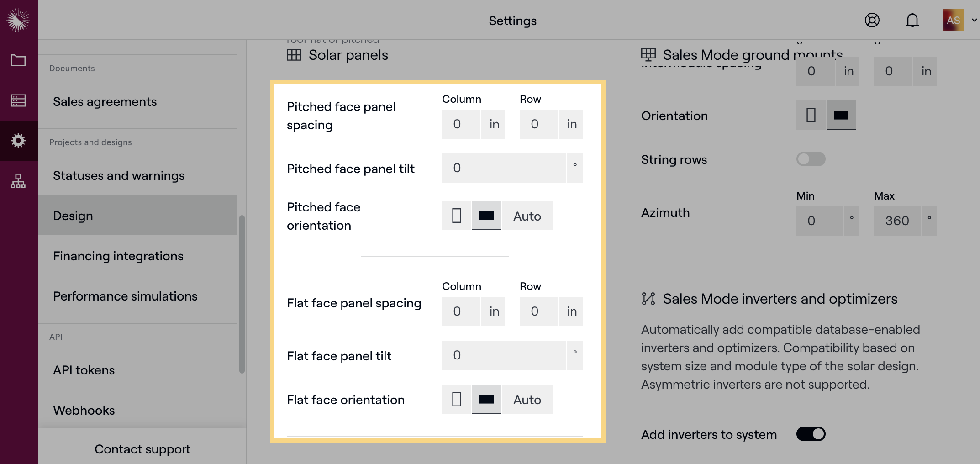The height and width of the screenshot is (464, 980).
Task: Click the Aurora sunburst logo icon
Action: point(18,20)
